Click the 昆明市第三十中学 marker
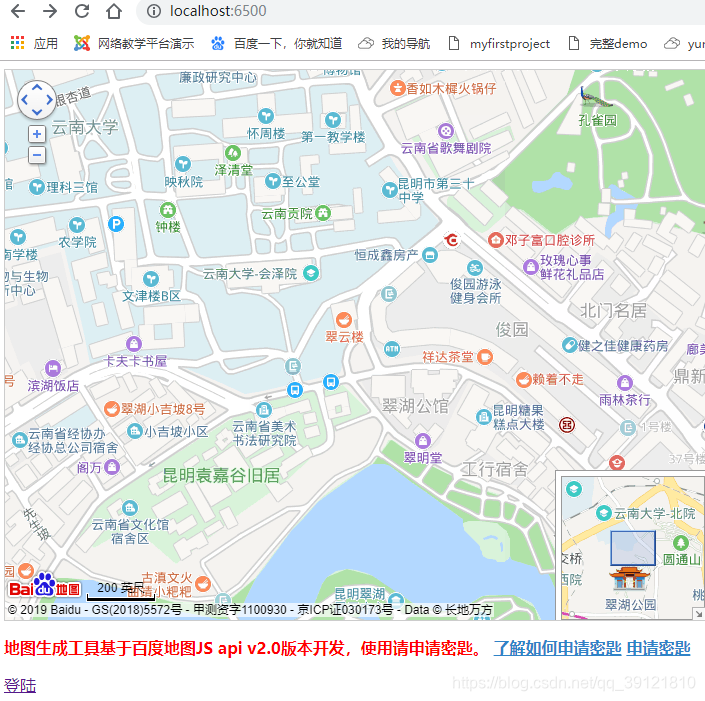The image size is (705, 701). [389, 190]
